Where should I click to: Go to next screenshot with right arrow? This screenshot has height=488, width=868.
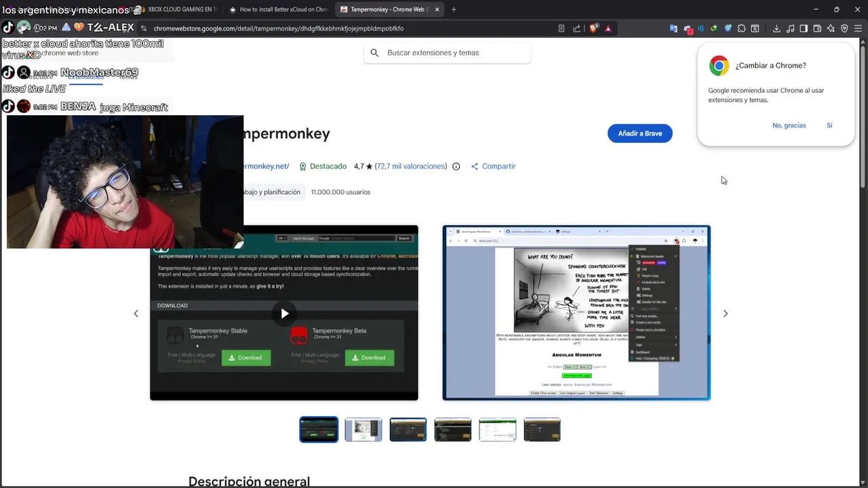coord(725,313)
